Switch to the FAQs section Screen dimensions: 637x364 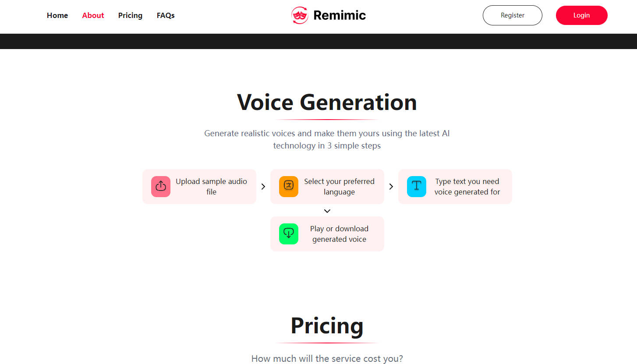pyautogui.click(x=166, y=15)
